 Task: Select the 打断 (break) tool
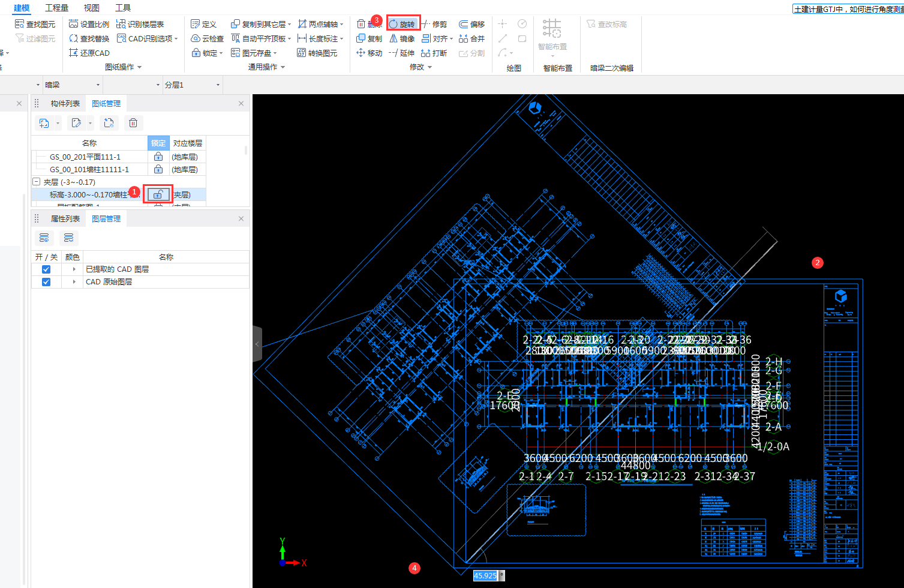pyautogui.click(x=434, y=53)
